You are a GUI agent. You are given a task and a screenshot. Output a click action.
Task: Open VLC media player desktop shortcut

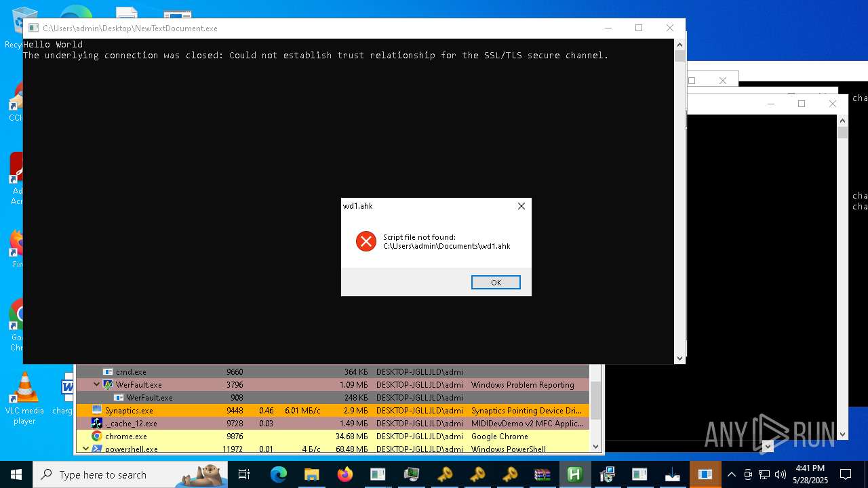pos(24,399)
